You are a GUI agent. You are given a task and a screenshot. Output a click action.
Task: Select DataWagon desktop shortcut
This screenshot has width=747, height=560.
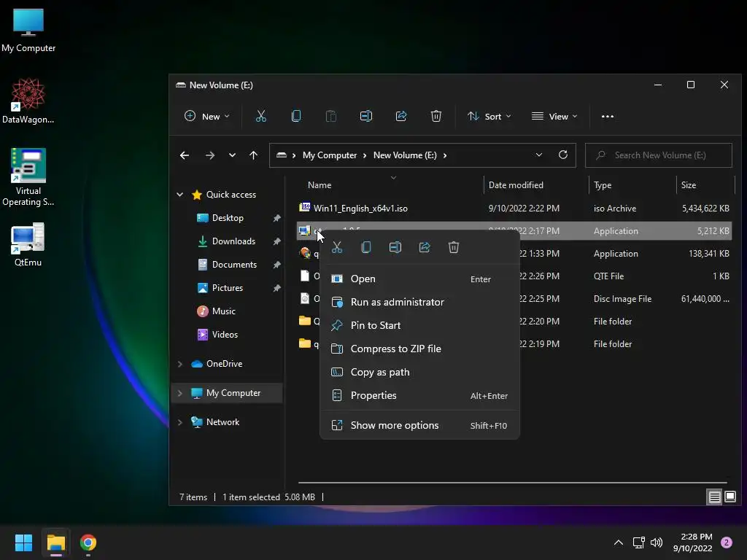28,101
